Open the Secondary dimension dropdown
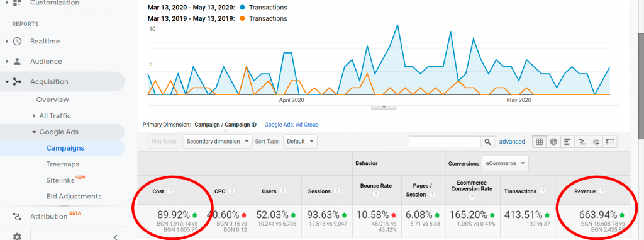Viewport: 644px width, 240px height. (217, 142)
